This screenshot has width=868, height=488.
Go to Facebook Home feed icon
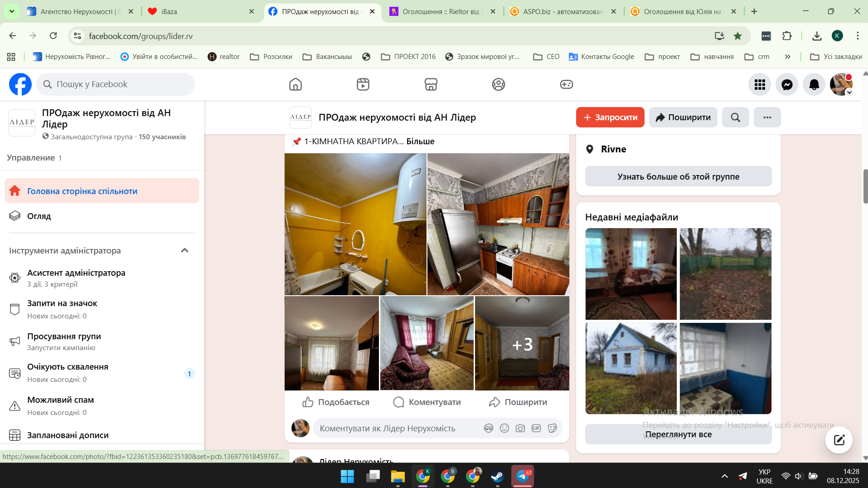(296, 84)
